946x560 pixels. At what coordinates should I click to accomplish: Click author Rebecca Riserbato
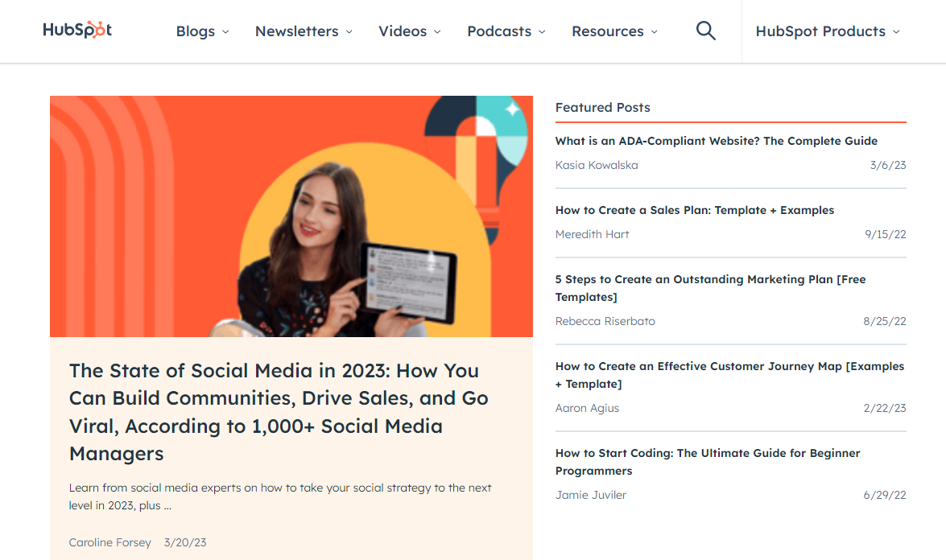coord(605,321)
